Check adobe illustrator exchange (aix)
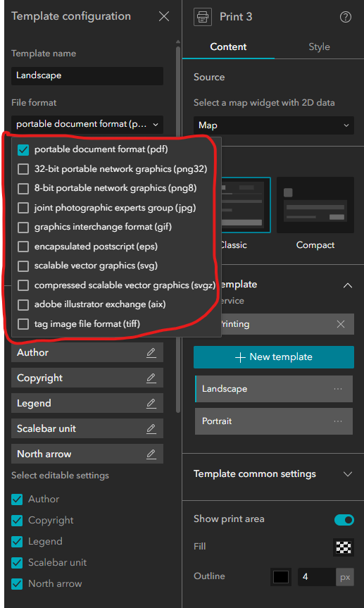 pos(23,305)
